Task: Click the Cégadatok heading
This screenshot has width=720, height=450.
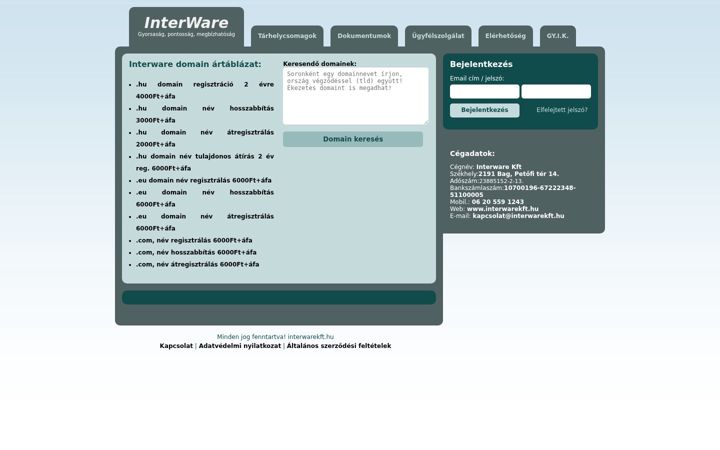Action: tap(472, 153)
